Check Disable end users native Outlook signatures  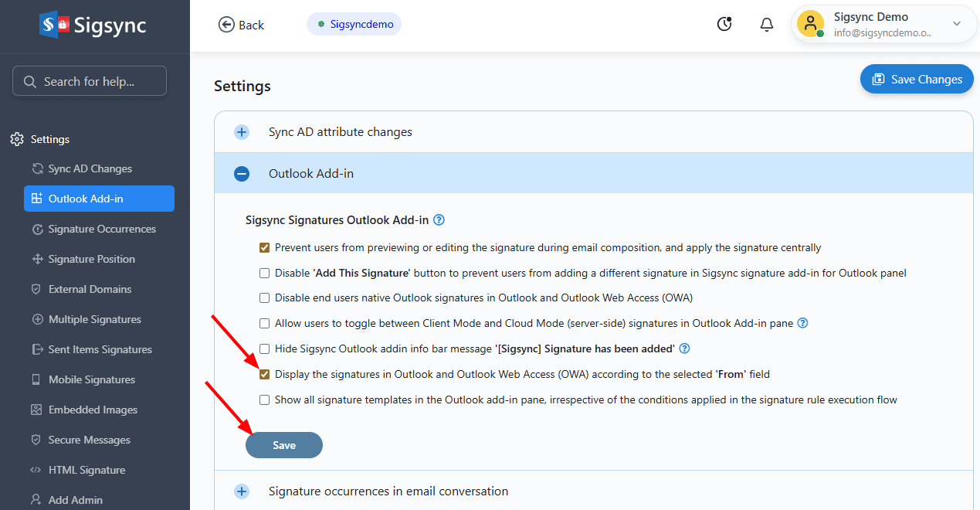pos(265,297)
